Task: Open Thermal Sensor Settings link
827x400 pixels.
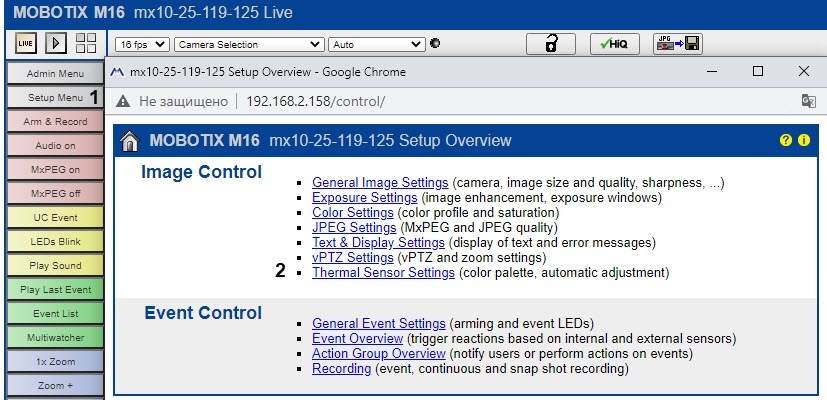Action: [x=383, y=272]
